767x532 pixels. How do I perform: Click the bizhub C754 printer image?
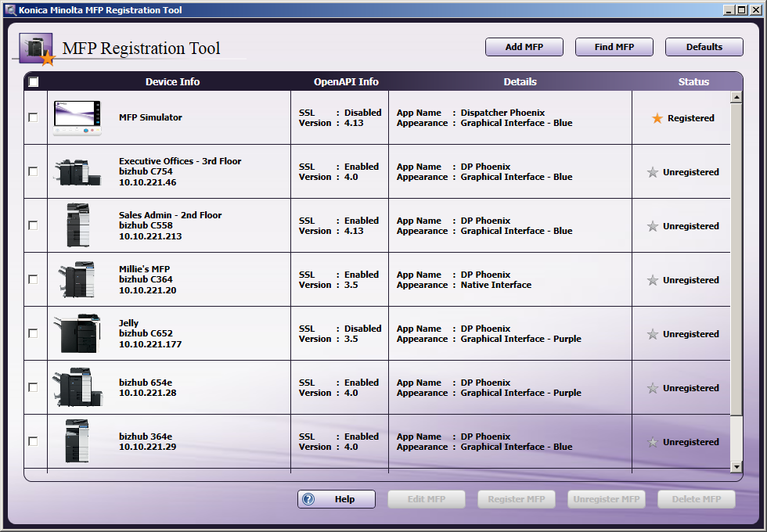pos(77,172)
